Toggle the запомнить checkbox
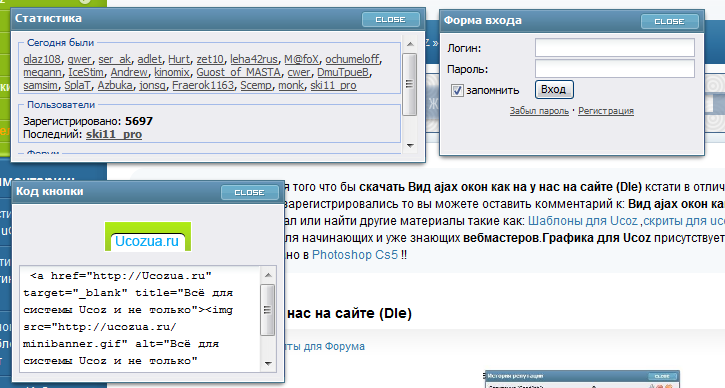Viewport: 725px width, 388px height. coord(457,90)
